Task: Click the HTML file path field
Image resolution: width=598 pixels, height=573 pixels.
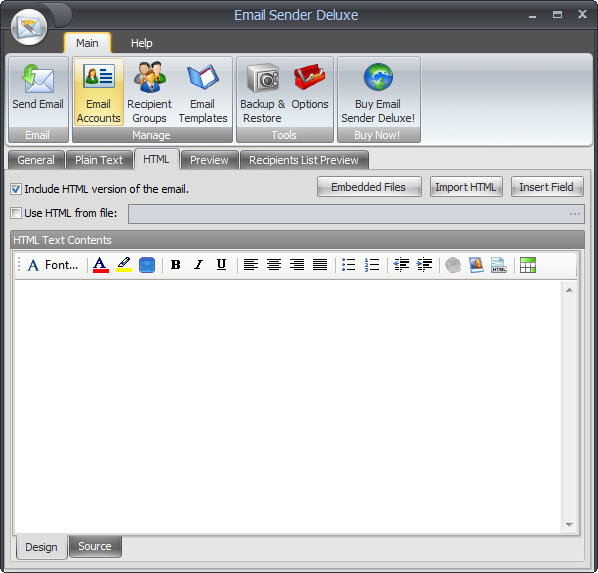Action: coord(356,214)
